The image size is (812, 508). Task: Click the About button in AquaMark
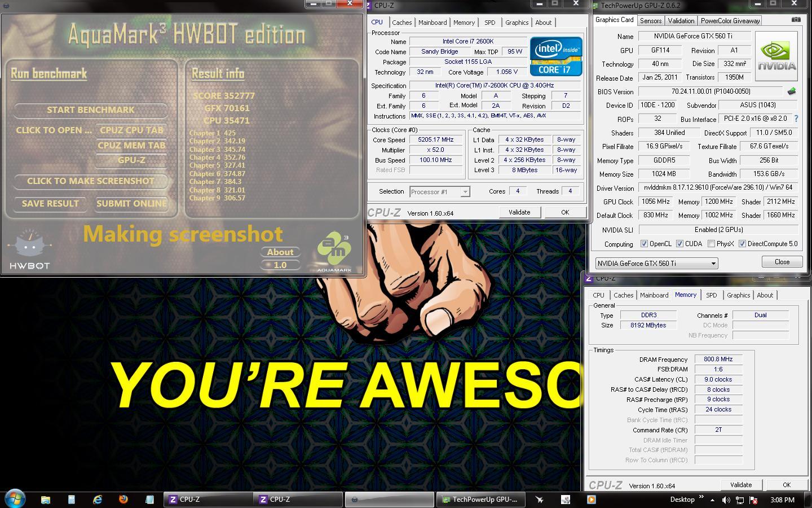(x=280, y=252)
